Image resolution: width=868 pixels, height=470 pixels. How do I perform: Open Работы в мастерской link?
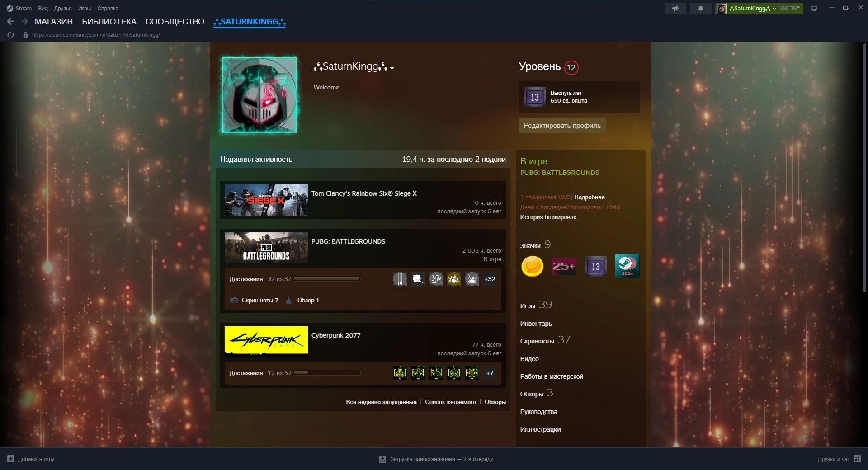pos(552,377)
